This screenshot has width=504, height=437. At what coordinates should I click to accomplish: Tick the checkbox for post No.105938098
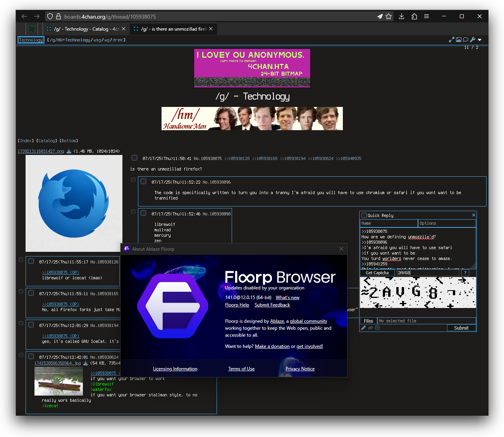click(x=143, y=213)
